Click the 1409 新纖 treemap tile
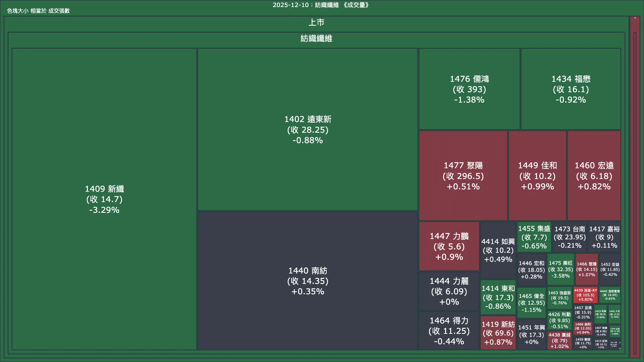This screenshot has width=644, height=362. (x=104, y=199)
